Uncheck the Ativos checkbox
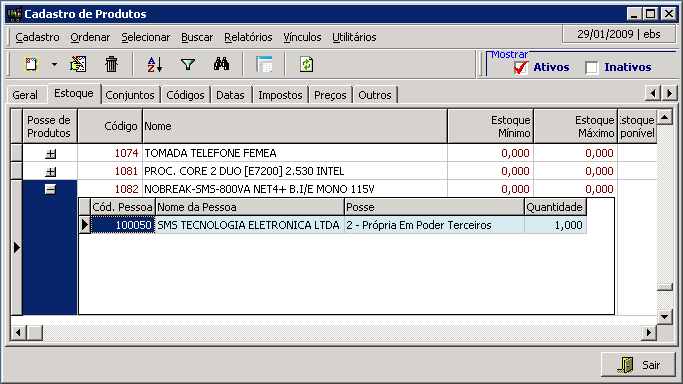683x384 pixels. 521,67
